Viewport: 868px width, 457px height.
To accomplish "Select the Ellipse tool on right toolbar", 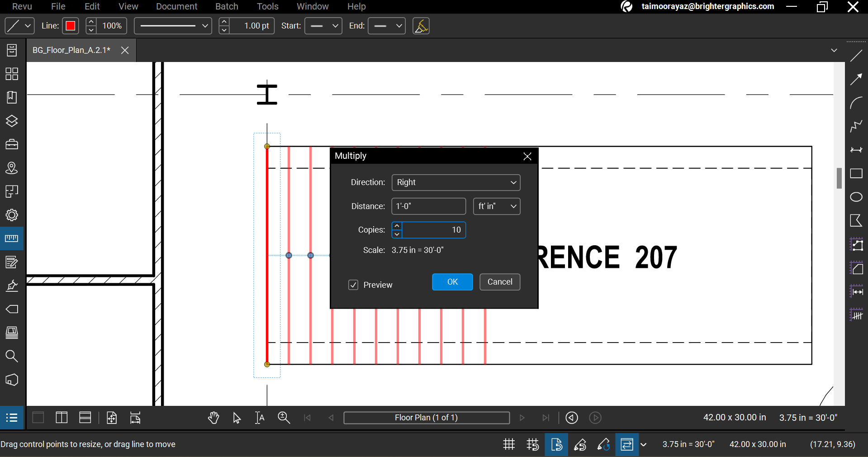I will pyautogui.click(x=856, y=197).
